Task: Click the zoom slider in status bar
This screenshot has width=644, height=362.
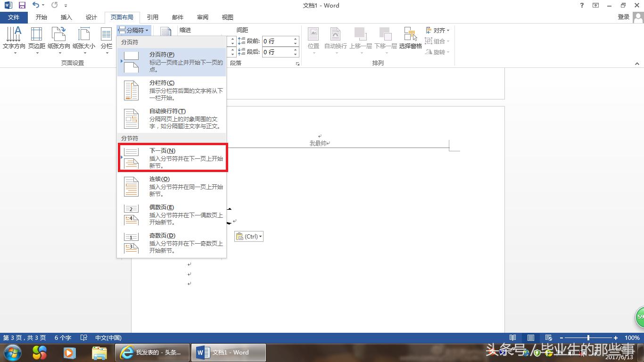Action: coord(588,338)
